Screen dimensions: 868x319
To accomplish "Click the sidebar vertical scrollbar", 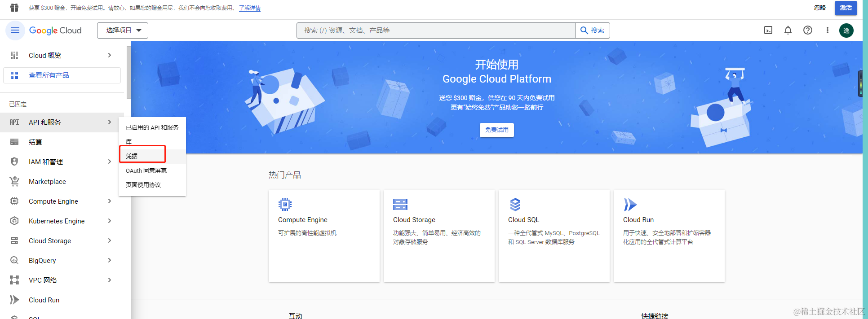I will 129,72.
